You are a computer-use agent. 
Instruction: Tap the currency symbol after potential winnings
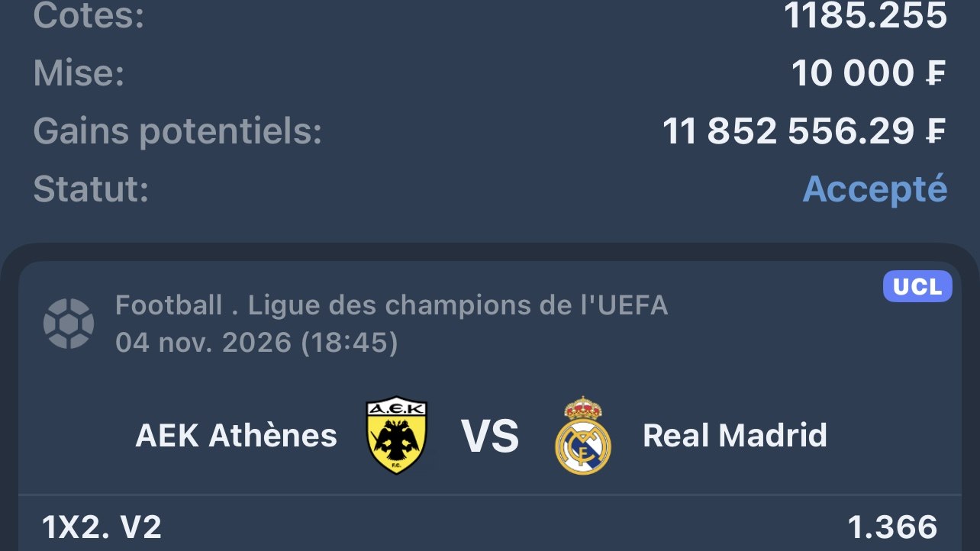coord(936,132)
